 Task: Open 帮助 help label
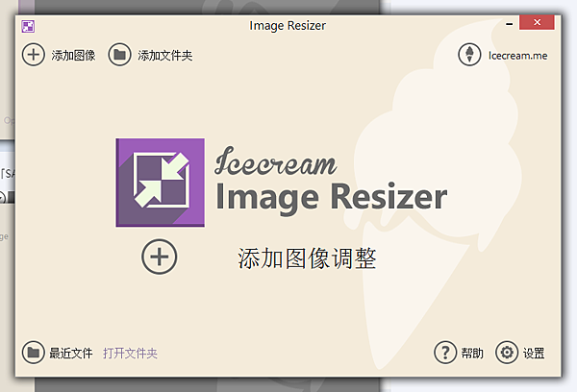[x=472, y=353]
